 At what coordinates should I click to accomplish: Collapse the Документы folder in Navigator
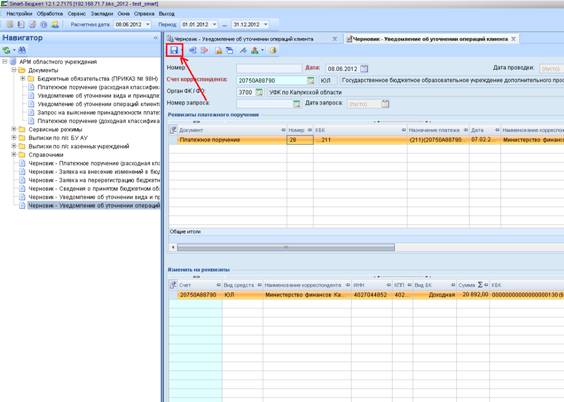point(14,70)
